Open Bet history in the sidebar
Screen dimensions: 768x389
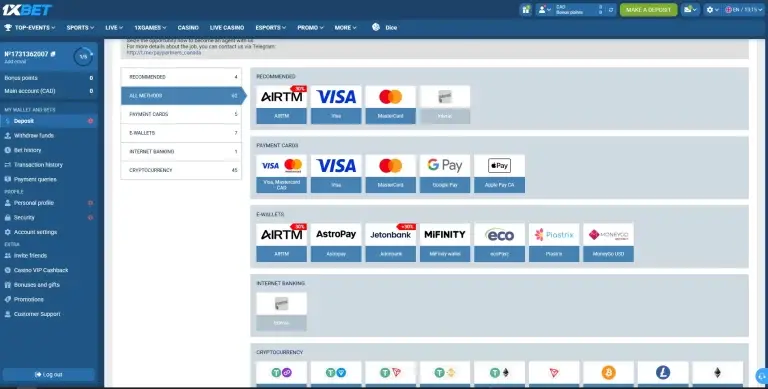49,150
